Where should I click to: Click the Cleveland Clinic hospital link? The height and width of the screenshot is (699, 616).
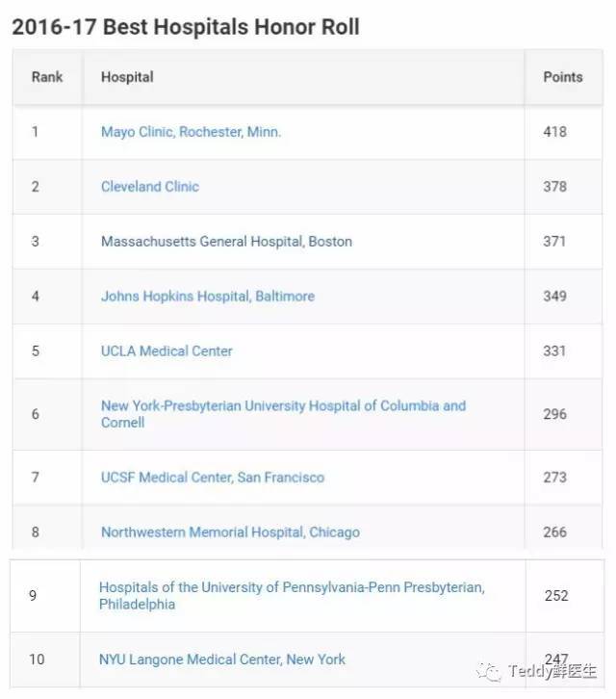coord(150,187)
